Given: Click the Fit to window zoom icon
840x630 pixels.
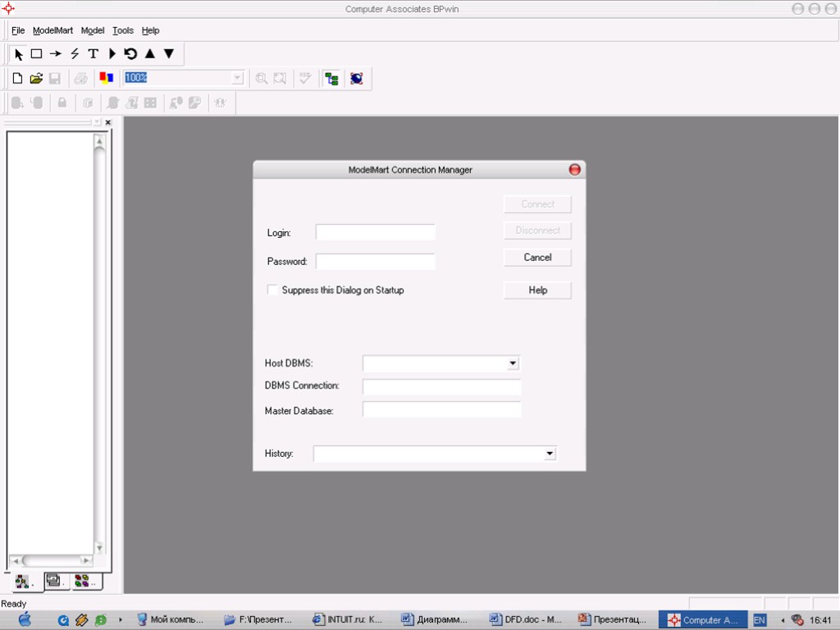Looking at the screenshot, I should point(280,79).
